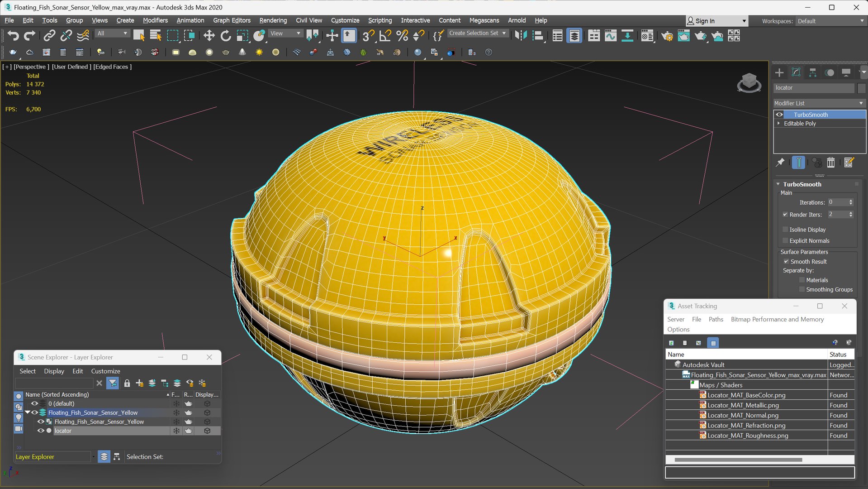Click the Scene Explorer search field

(54, 383)
